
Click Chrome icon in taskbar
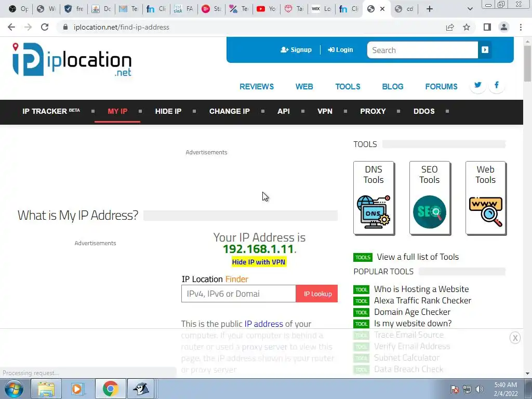coord(110,389)
